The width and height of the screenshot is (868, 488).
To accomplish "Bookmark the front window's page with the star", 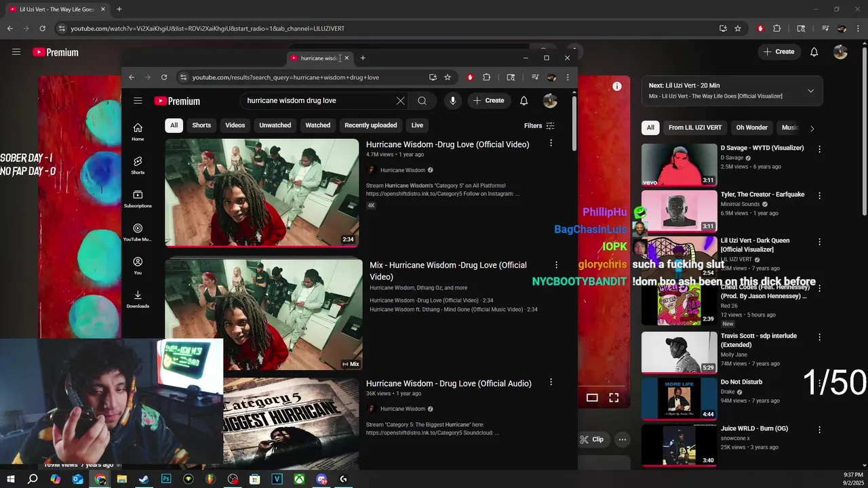I will 448,77.
